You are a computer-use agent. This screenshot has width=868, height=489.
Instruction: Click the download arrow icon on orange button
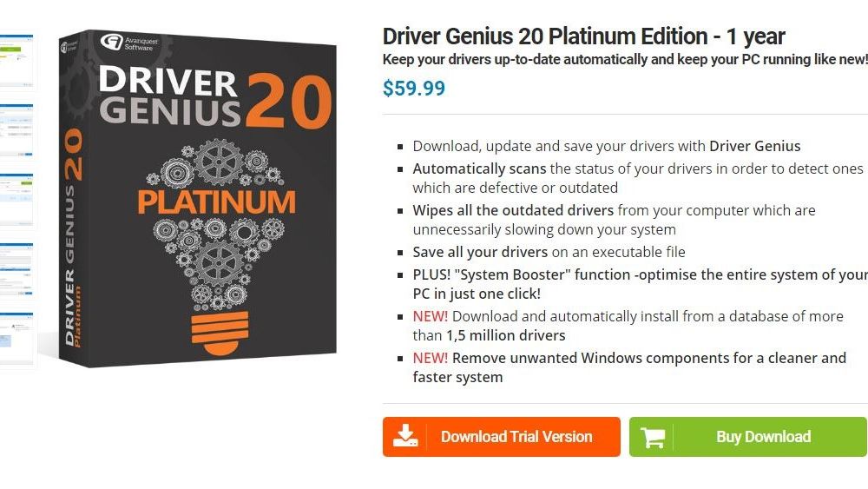pyautogui.click(x=405, y=436)
